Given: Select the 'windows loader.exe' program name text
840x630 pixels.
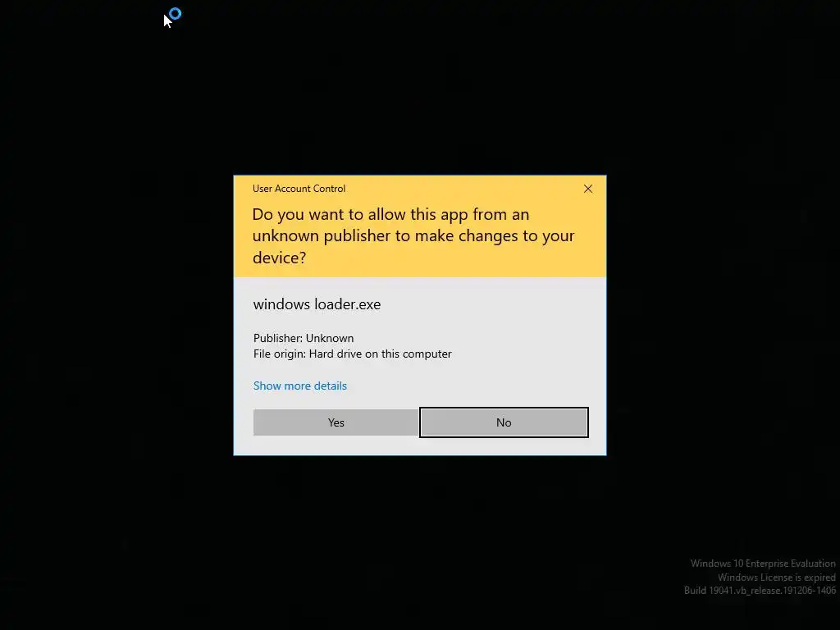Looking at the screenshot, I should [317, 304].
